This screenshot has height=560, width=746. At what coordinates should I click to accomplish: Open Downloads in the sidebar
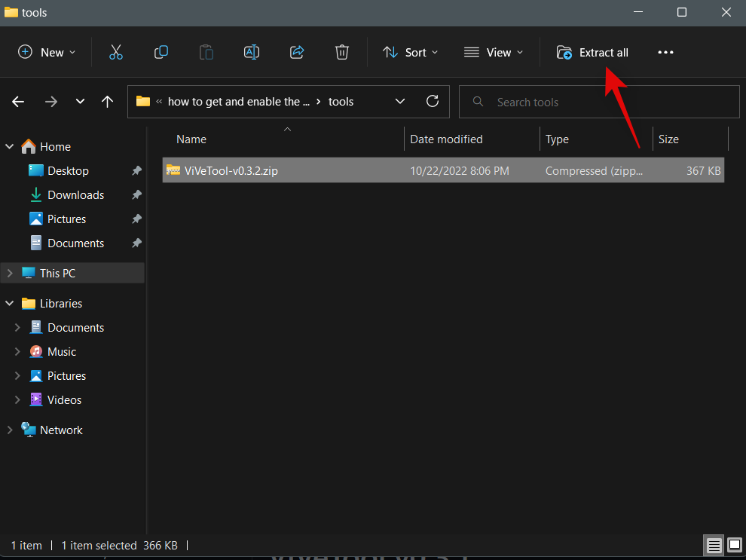[x=75, y=195]
